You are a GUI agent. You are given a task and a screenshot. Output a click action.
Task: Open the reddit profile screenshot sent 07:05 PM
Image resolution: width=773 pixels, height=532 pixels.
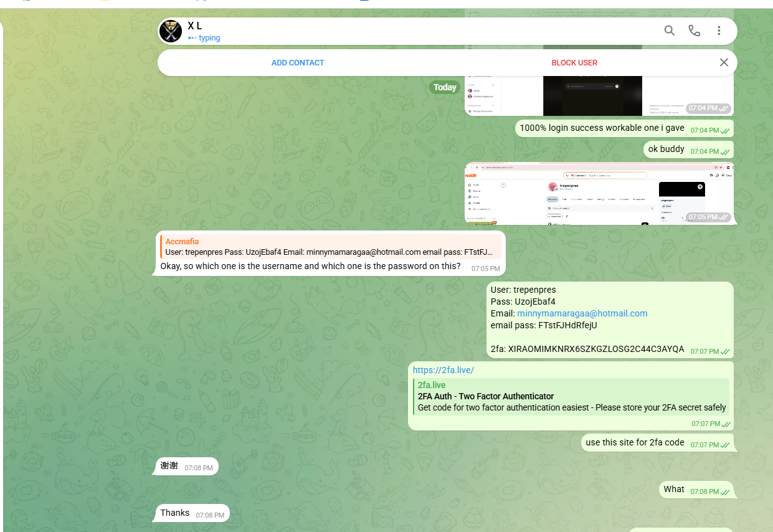(x=599, y=194)
